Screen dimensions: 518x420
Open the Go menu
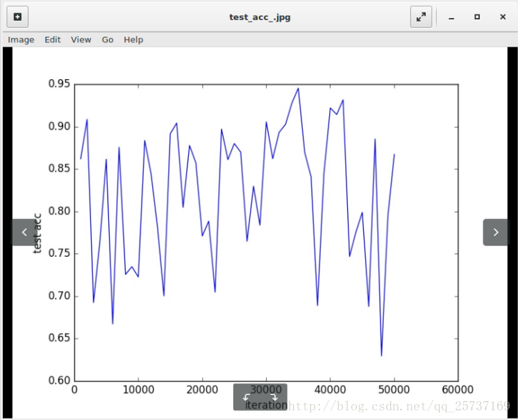point(108,40)
